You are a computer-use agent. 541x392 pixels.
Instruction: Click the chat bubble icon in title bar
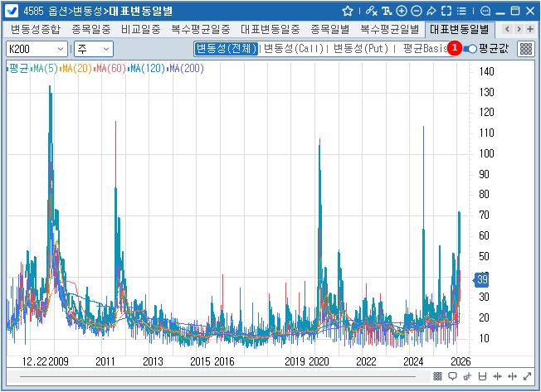(x=485, y=11)
